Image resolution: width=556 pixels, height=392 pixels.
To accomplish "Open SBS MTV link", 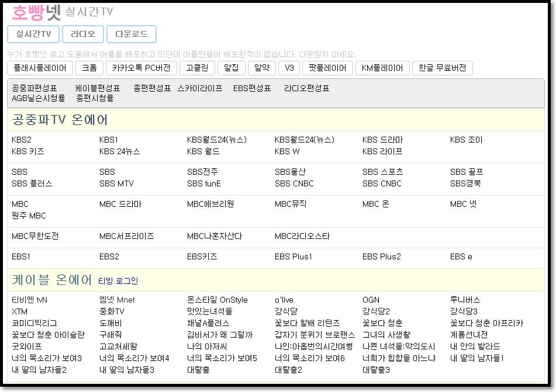I will 116,183.
